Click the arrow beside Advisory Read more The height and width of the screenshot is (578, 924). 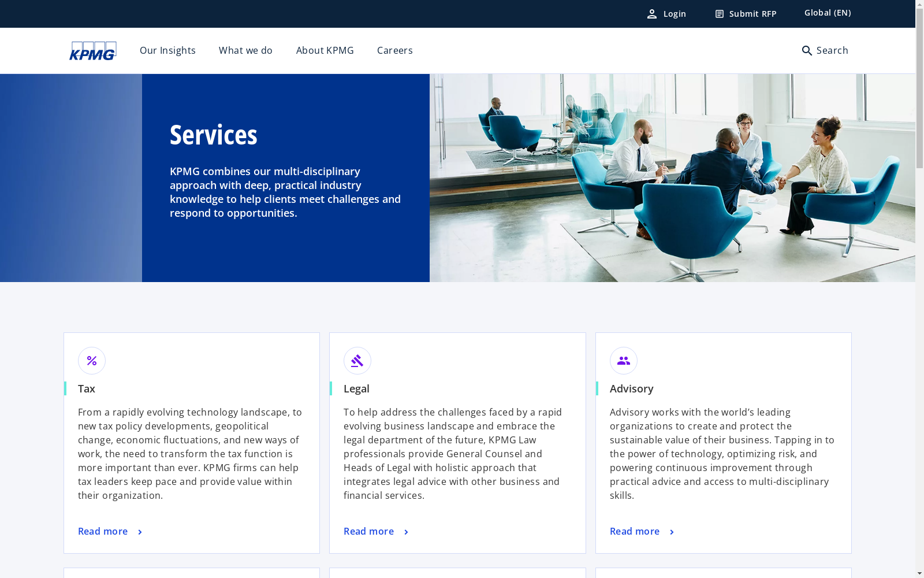pos(672,532)
